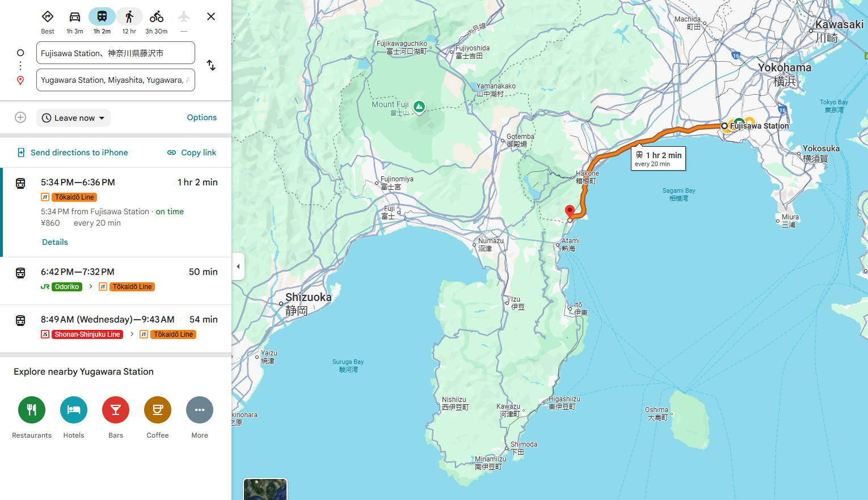Click the Tōkaidō Line badge in 8:49 AM route
868x500 pixels.
pyautogui.click(x=174, y=334)
